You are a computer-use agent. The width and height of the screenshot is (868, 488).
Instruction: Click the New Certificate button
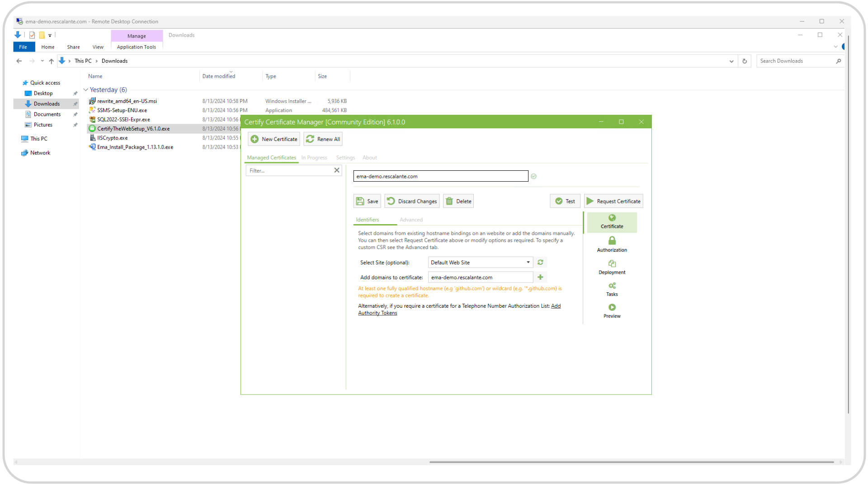coord(274,139)
